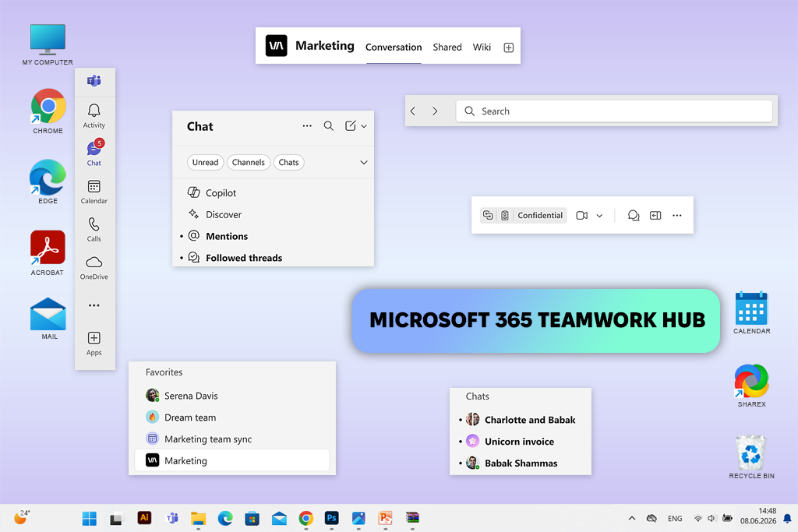798x532 pixels.
Task: Open OneDrive in the Teams sidebar
Action: 94,267
